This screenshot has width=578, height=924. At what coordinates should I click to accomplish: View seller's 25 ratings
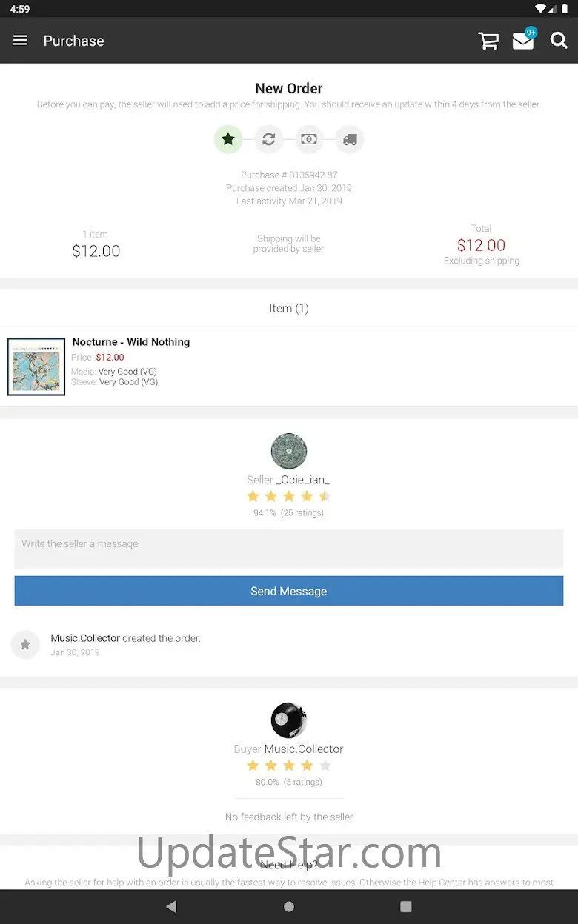(302, 513)
